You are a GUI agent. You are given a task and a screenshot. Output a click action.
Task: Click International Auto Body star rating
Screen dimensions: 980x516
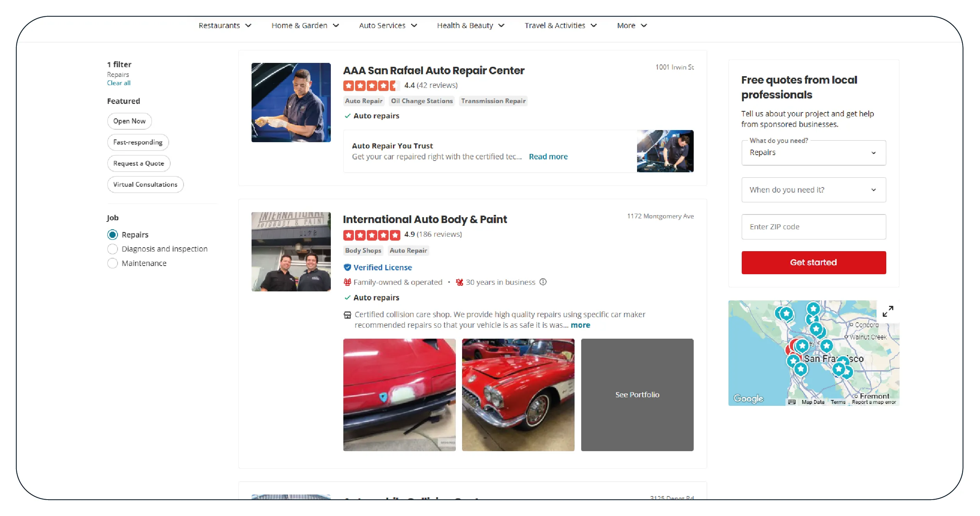tap(371, 235)
